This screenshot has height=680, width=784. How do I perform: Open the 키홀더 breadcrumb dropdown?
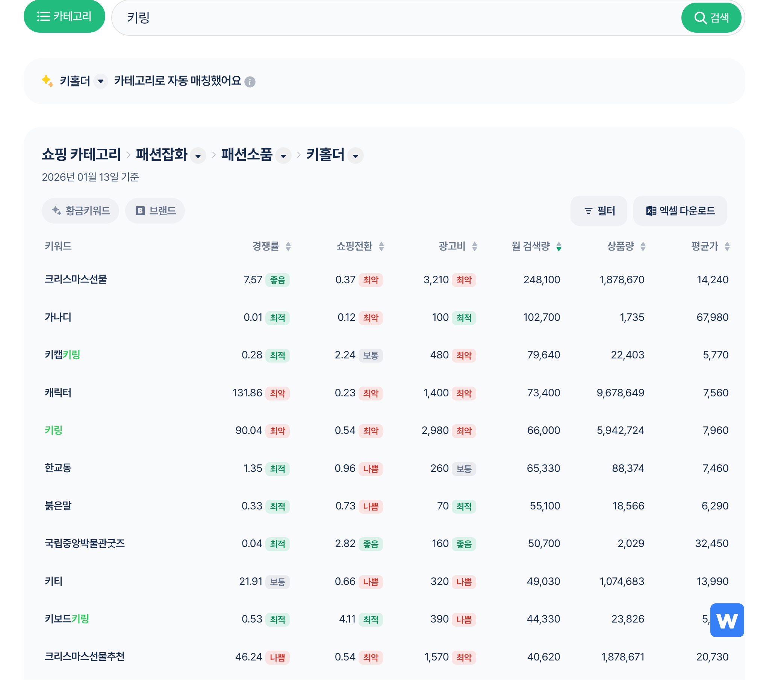pos(356,156)
